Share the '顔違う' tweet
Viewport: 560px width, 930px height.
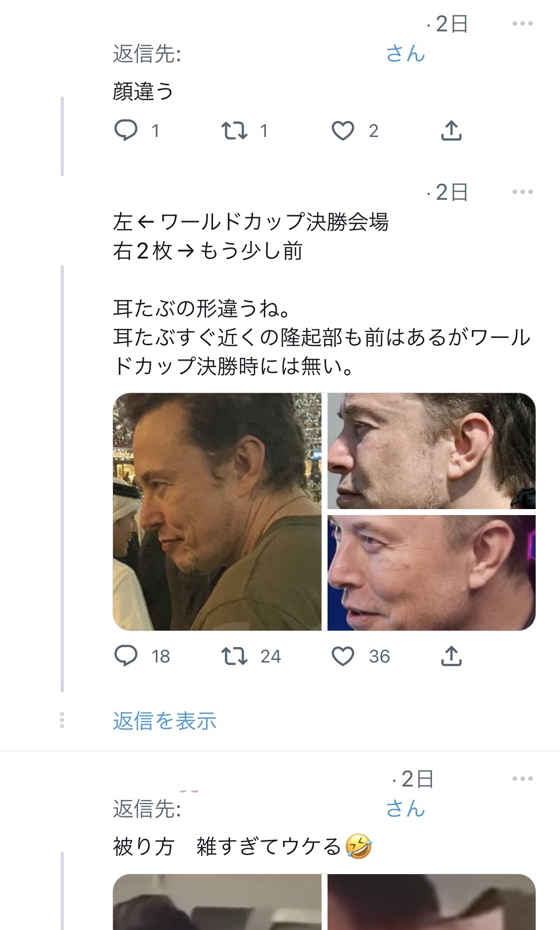(451, 131)
